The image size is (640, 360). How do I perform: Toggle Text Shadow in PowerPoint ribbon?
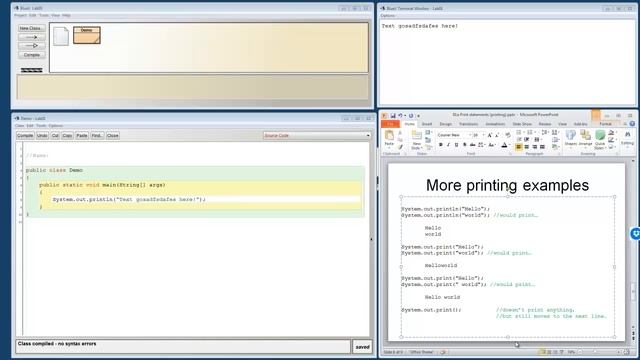pos(464,144)
